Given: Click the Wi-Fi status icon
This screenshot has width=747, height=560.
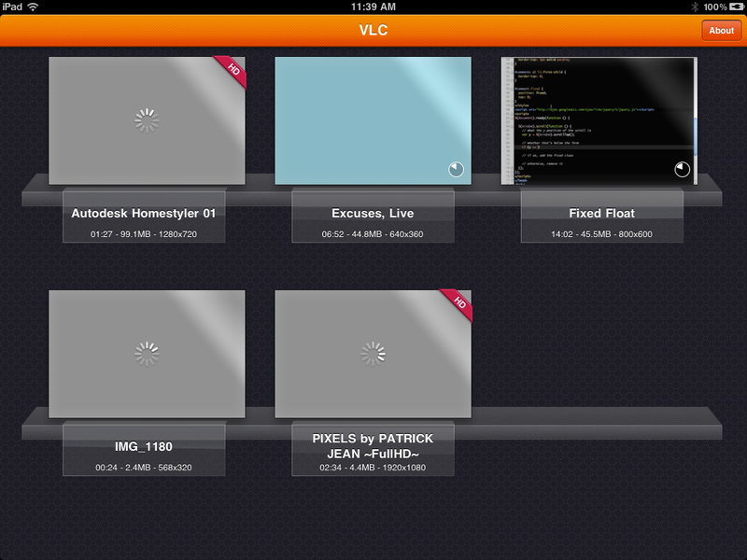Looking at the screenshot, I should pyautogui.click(x=33, y=7).
